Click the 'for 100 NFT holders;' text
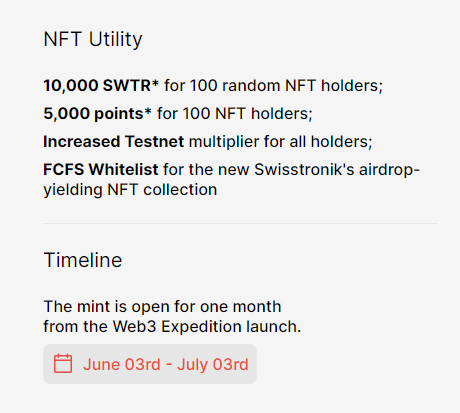Viewport: 460px width, 413px height. [235, 114]
